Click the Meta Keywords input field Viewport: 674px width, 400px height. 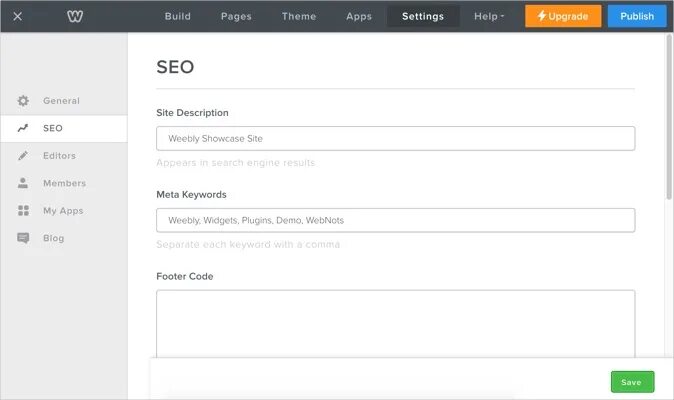click(395, 220)
